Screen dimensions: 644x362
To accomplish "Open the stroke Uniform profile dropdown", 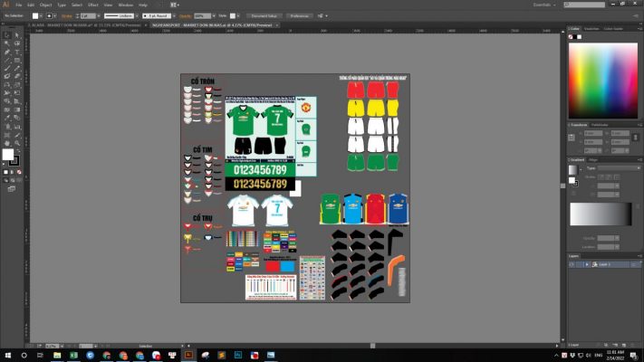I will point(133,15).
